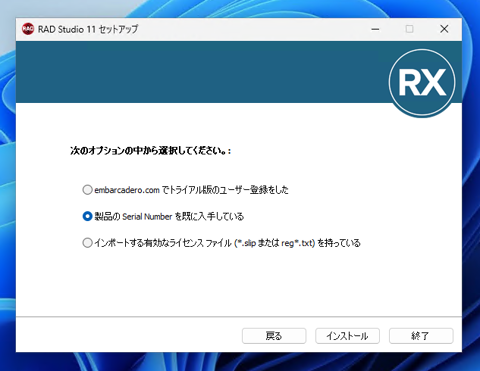The image size is (480, 371).
Task: Select the Serial Number already obtained radio option
Action: click(x=87, y=216)
